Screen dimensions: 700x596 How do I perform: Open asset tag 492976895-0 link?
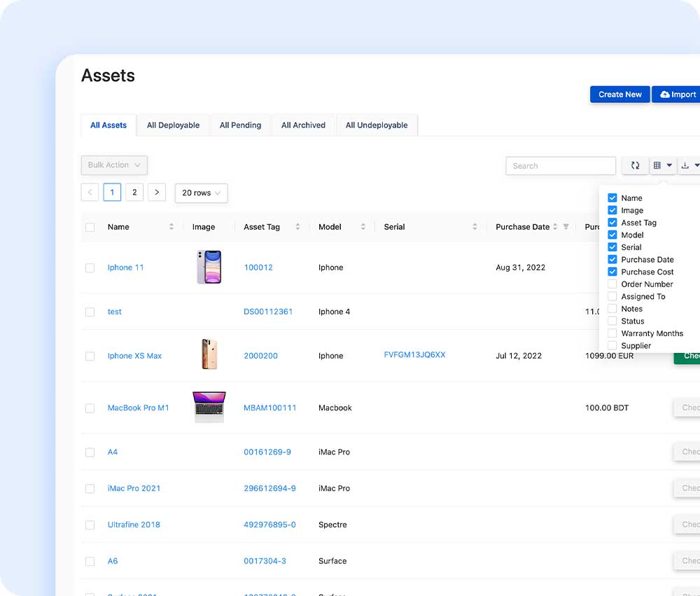pyautogui.click(x=269, y=525)
